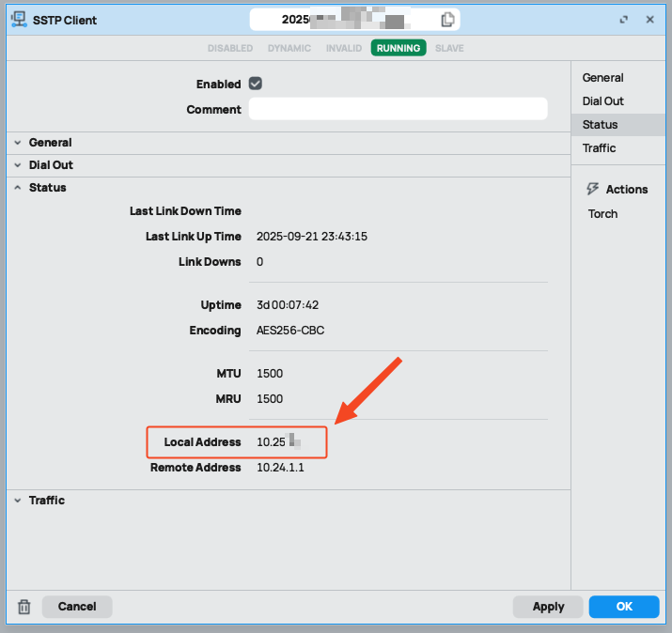
Task: Select General in the right sidebar
Action: (602, 78)
